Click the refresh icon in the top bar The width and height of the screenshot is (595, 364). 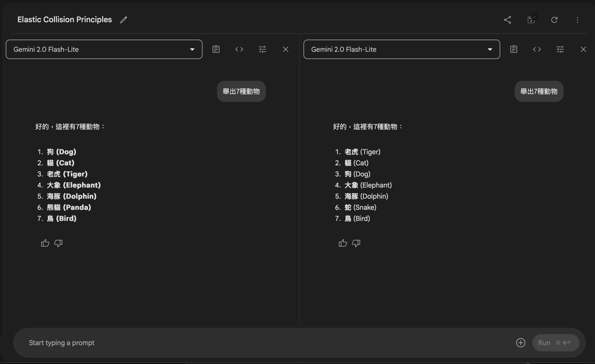point(554,20)
